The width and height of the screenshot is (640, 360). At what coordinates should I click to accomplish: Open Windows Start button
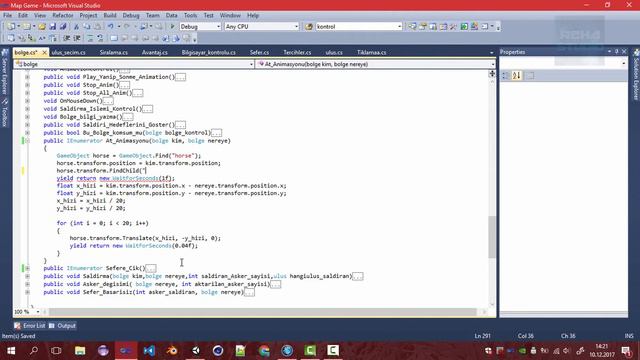(11, 351)
